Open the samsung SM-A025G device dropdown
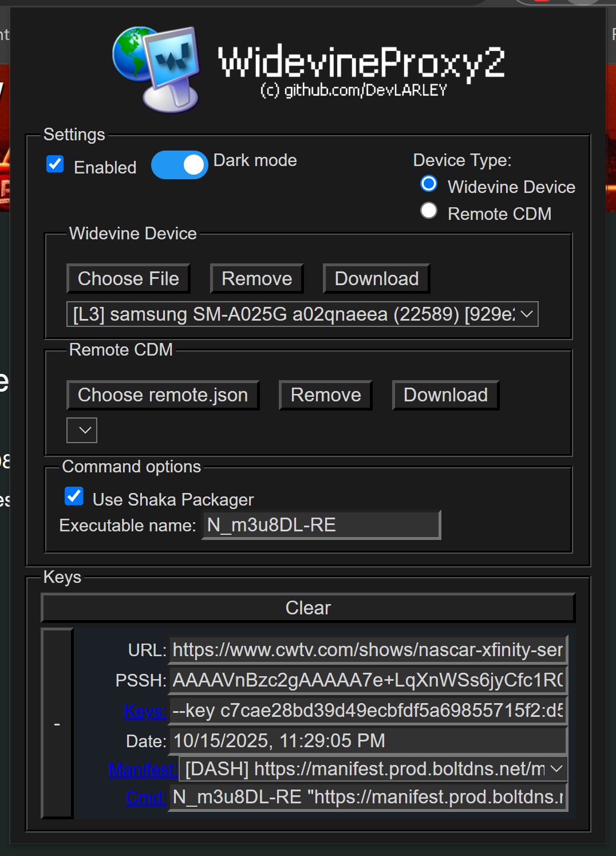This screenshot has height=856, width=616. point(302,314)
